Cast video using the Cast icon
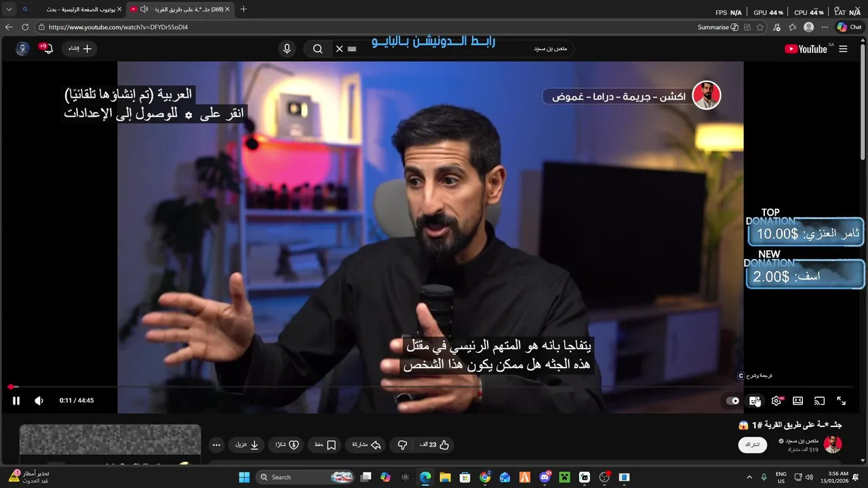The height and width of the screenshot is (488, 868). (819, 401)
